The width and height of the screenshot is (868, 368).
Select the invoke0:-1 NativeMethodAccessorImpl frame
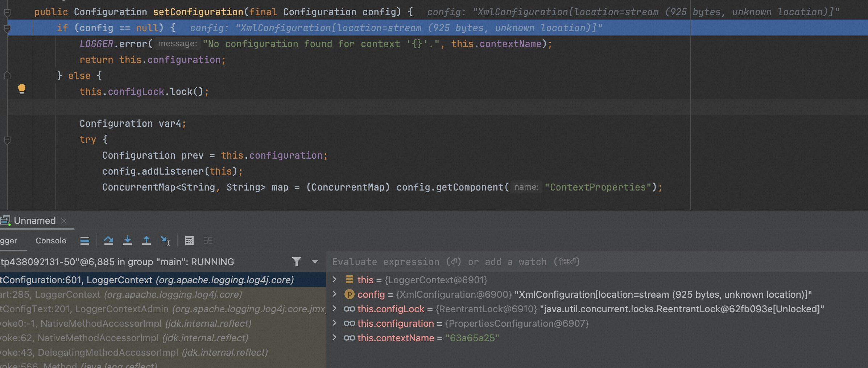click(163, 323)
